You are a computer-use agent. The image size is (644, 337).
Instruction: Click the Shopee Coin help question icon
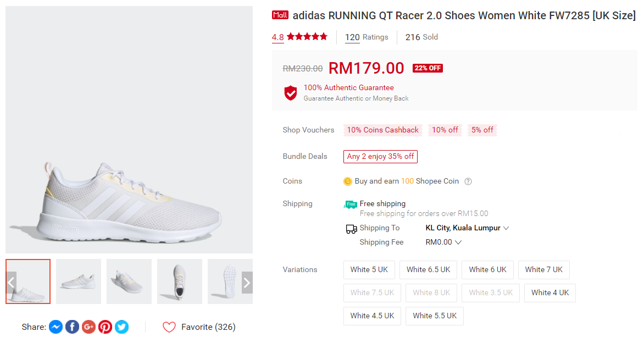468,181
